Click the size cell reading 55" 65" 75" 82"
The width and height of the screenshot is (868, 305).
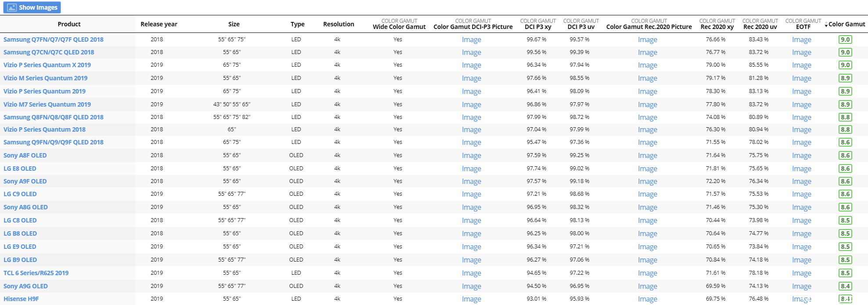coord(232,117)
